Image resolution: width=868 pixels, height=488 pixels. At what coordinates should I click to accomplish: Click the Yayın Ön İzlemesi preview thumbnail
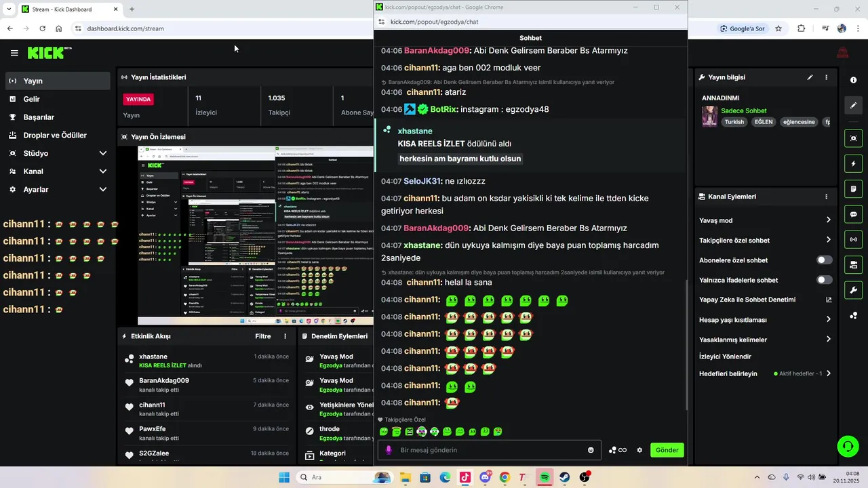pos(255,235)
